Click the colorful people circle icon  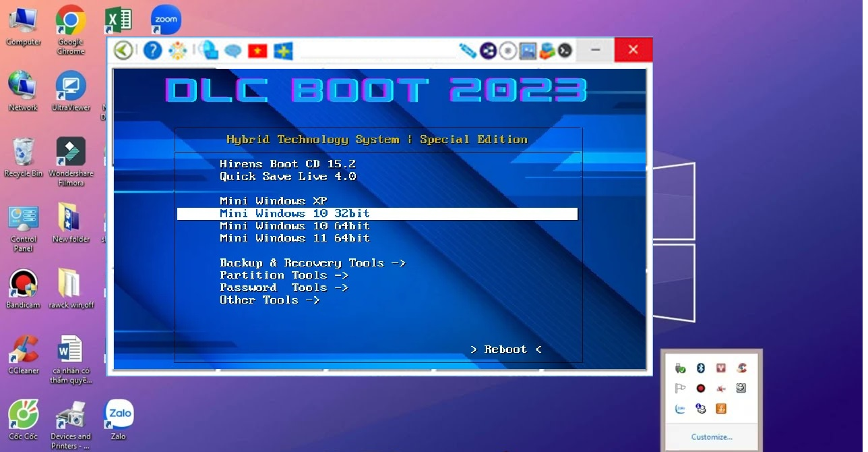click(177, 51)
